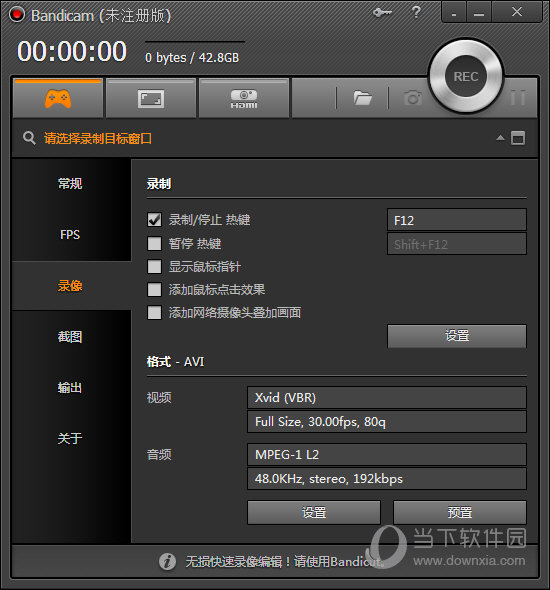
Task: Open help question mark icon
Action: pyautogui.click(x=416, y=12)
